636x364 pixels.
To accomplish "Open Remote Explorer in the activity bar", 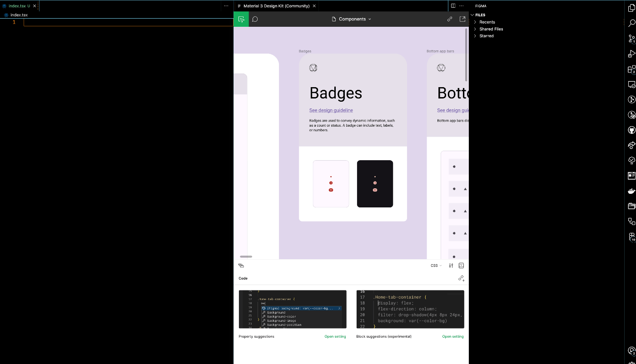I will (631, 84).
